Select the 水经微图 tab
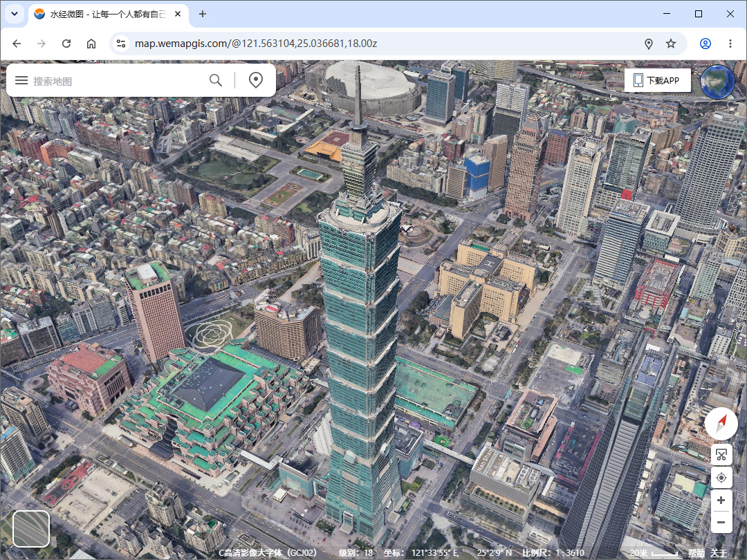 pyautogui.click(x=107, y=15)
